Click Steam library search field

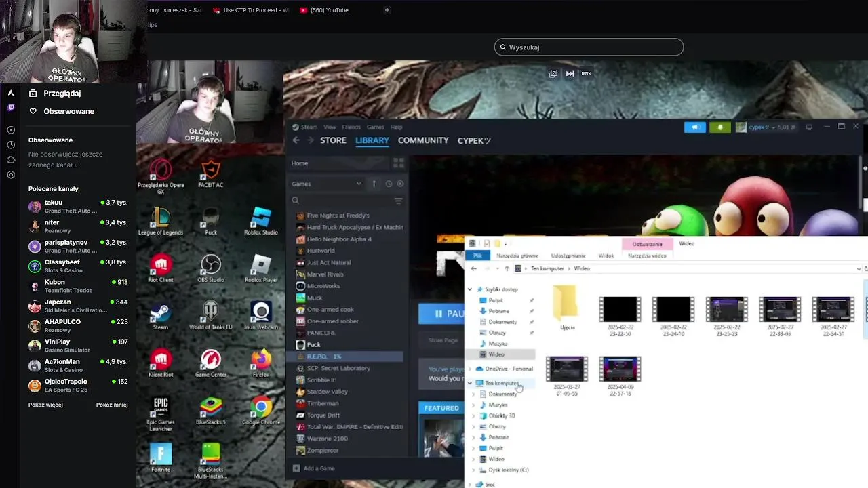pyautogui.click(x=342, y=201)
